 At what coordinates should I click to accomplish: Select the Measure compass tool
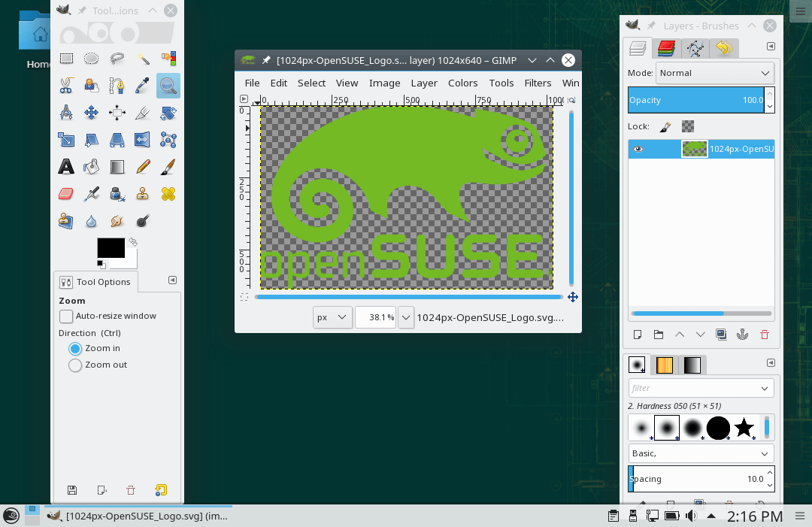pos(66,112)
